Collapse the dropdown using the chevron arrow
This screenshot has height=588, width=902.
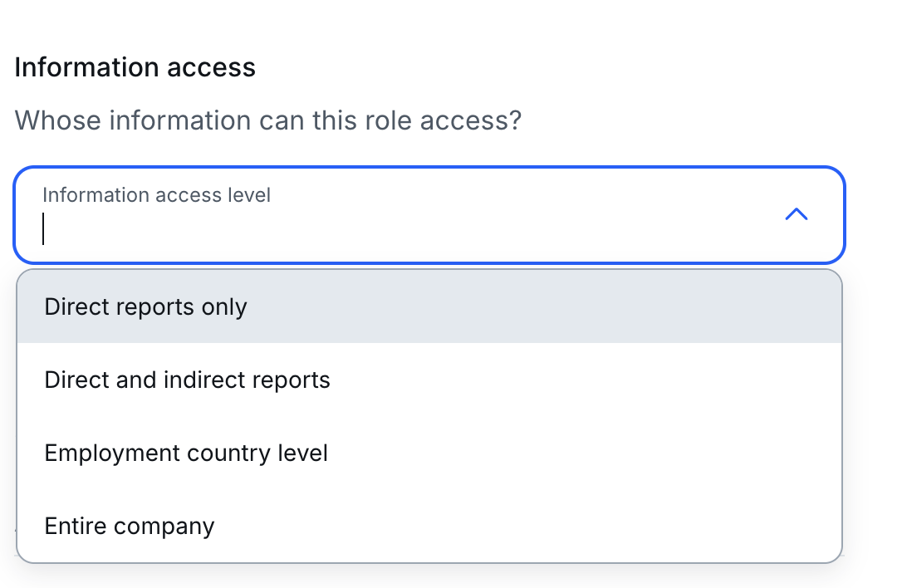click(797, 214)
